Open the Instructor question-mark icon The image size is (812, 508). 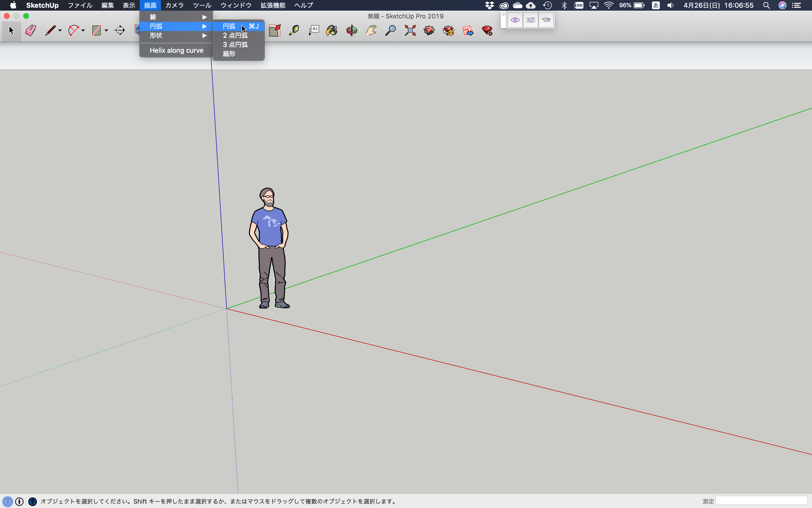click(32, 501)
